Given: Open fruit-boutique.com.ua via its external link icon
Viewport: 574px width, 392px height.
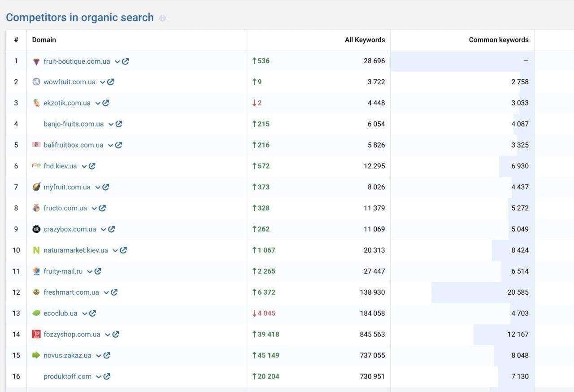Looking at the screenshot, I should click(x=125, y=61).
